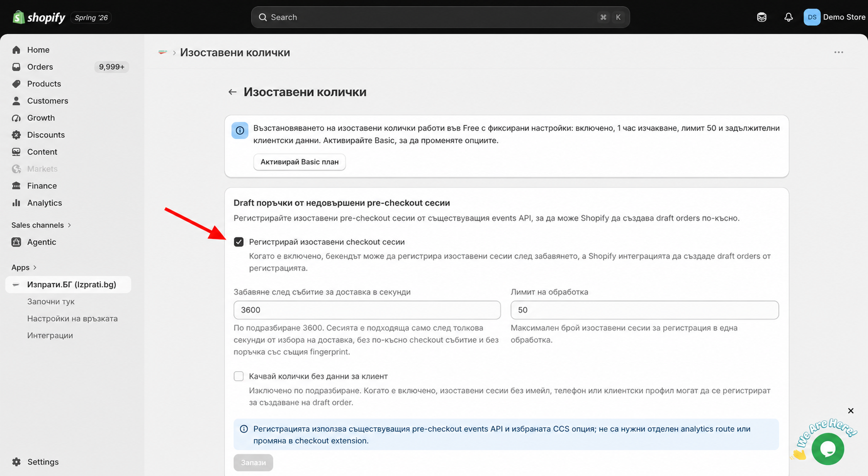The image size is (868, 476).
Task: Open Започни тук submenu item
Action: coord(51,301)
